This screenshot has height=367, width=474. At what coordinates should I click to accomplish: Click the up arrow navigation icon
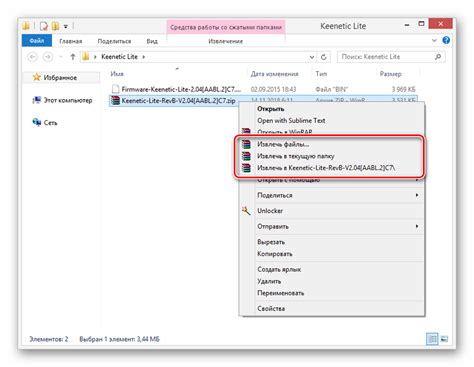[x=73, y=57]
